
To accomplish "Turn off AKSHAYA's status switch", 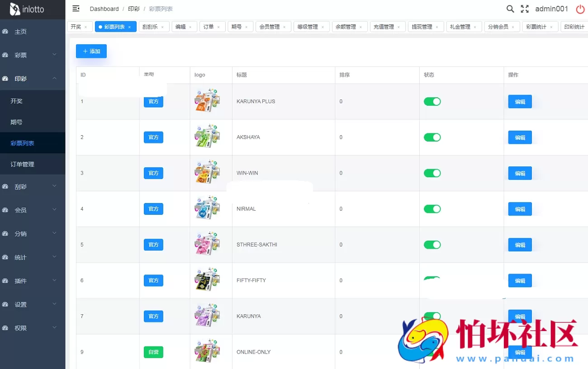I will pos(432,137).
